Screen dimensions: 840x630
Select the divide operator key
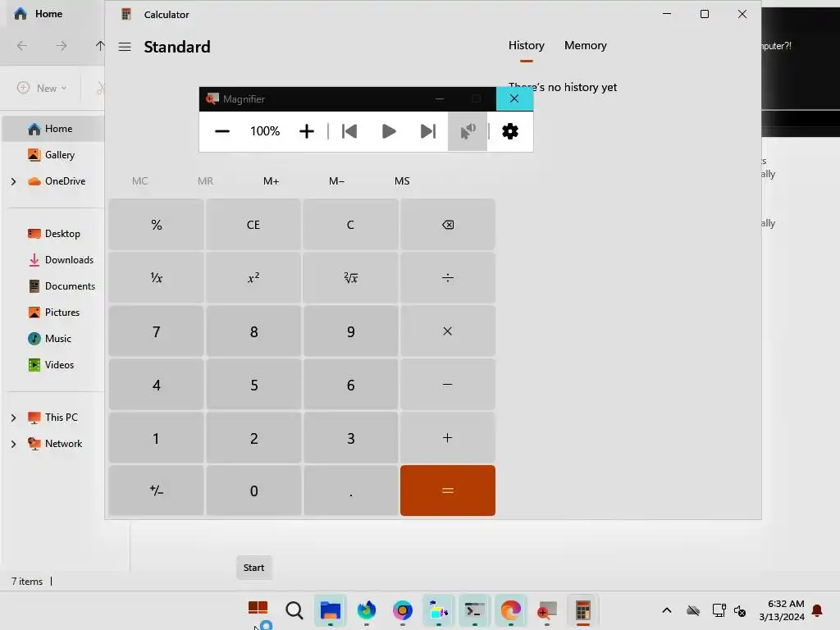pyautogui.click(x=448, y=277)
